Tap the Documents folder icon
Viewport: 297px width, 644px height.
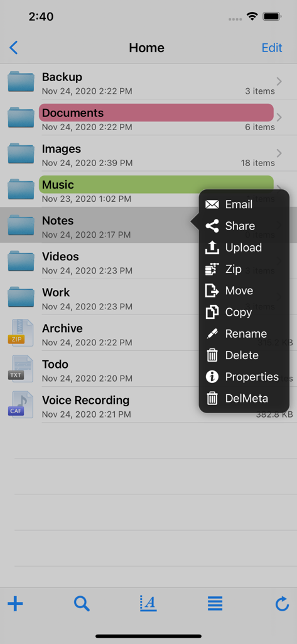[x=21, y=117]
